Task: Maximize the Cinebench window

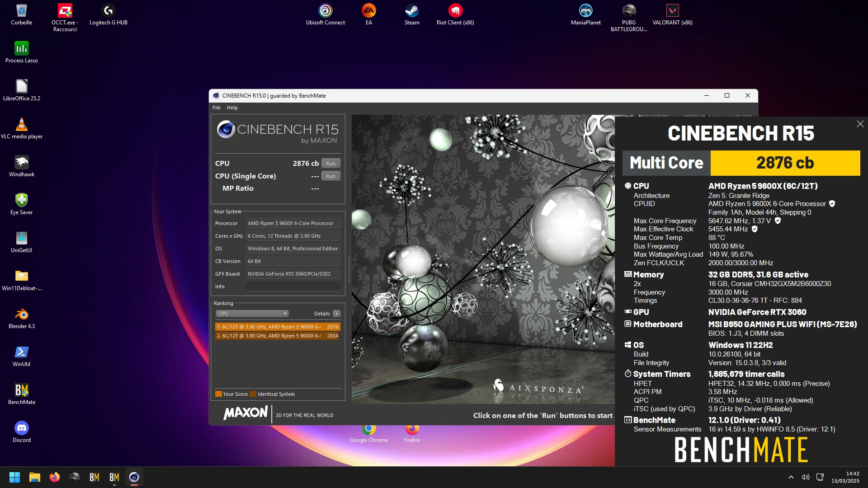Action: [x=727, y=95]
